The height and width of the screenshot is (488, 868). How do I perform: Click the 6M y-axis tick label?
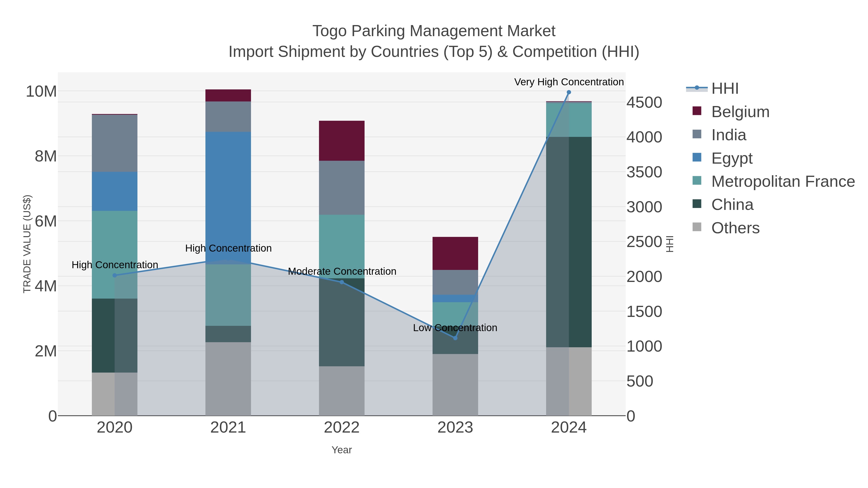click(46, 221)
